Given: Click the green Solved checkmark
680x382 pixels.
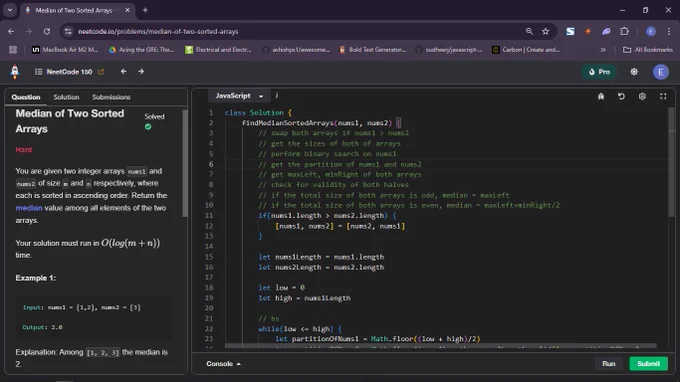Looking at the screenshot, I should [148, 127].
